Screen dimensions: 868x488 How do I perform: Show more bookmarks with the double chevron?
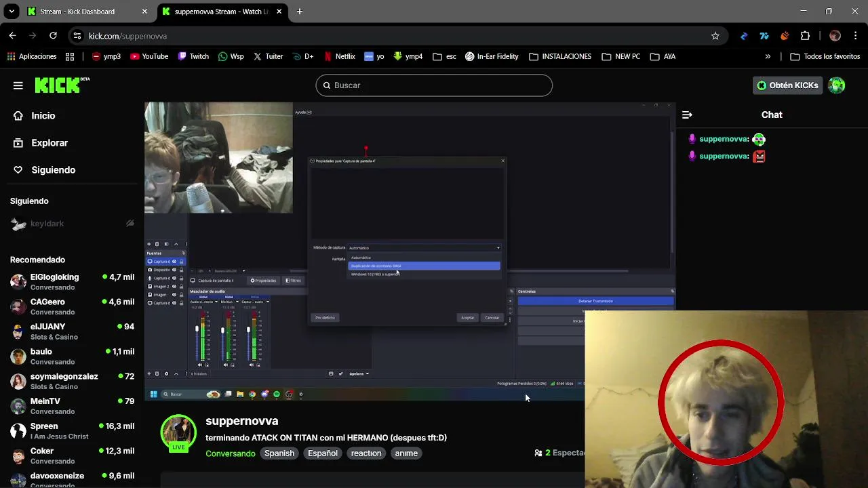click(x=768, y=56)
